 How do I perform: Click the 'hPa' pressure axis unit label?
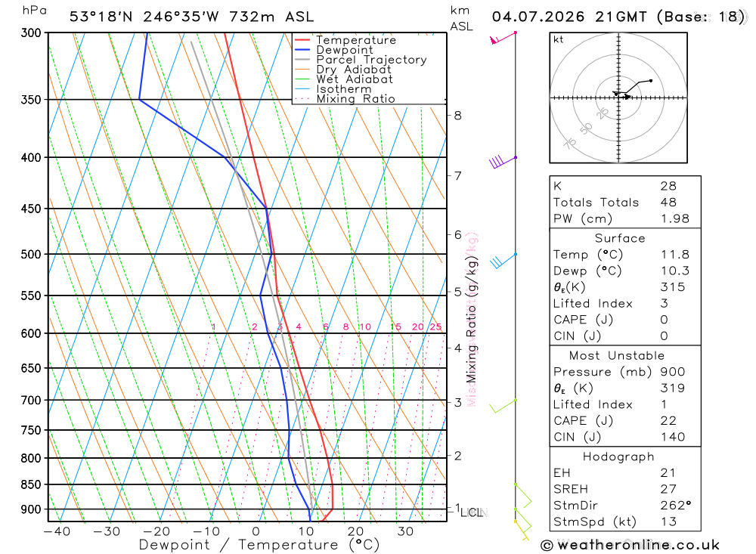coord(34,11)
